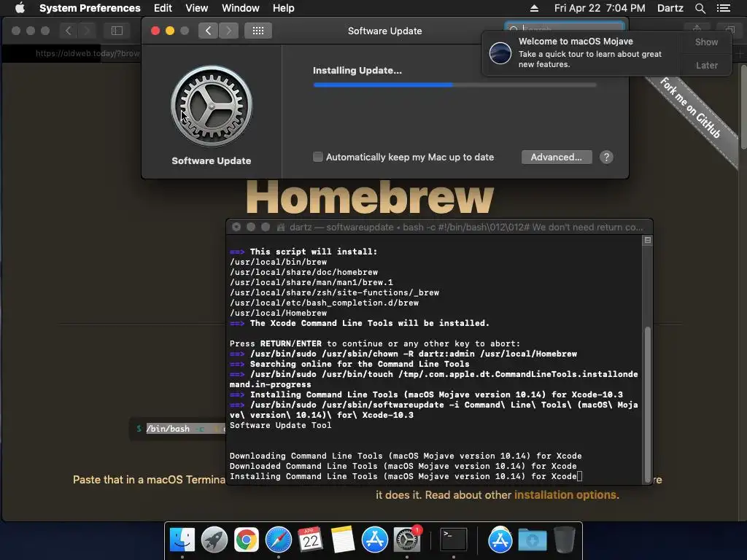Click 'Welcome to macOS Mojave' notification title
The height and width of the screenshot is (560, 747).
(576, 42)
